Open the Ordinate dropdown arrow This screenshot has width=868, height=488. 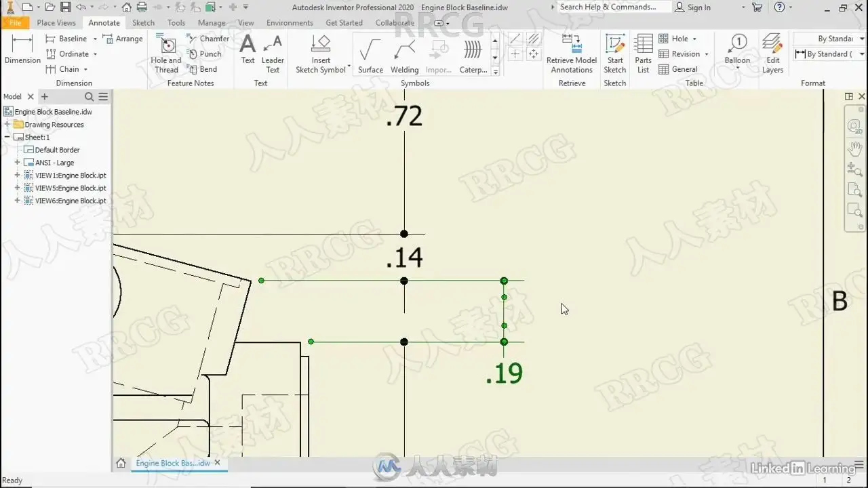point(95,54)
